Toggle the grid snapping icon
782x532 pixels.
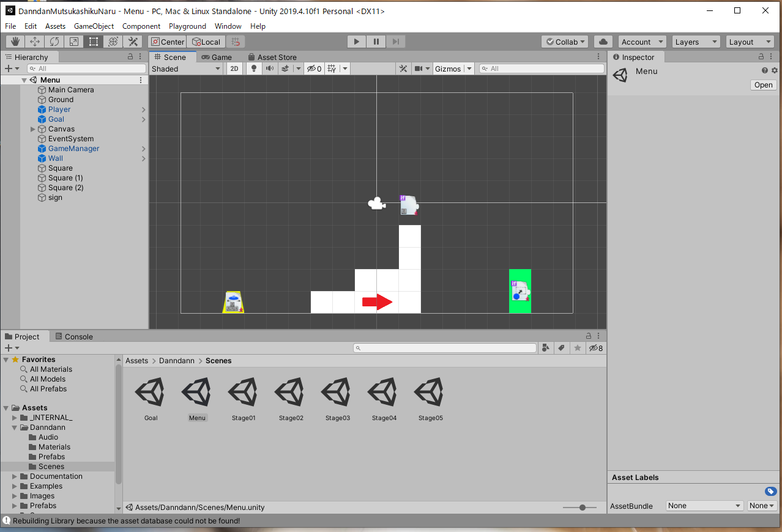coord(236,42)
